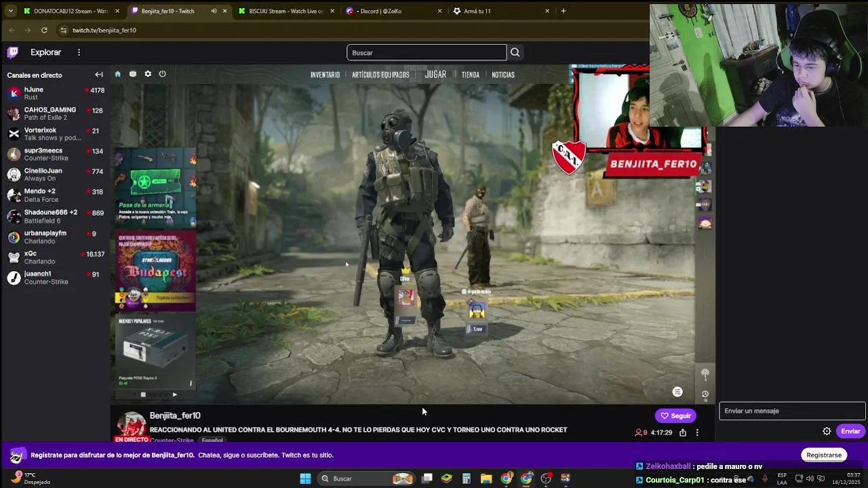Viewport: 868px width, 488px height.
Task: Click TIENDA in the CS2 menu
Action: [x=471, y=75]
